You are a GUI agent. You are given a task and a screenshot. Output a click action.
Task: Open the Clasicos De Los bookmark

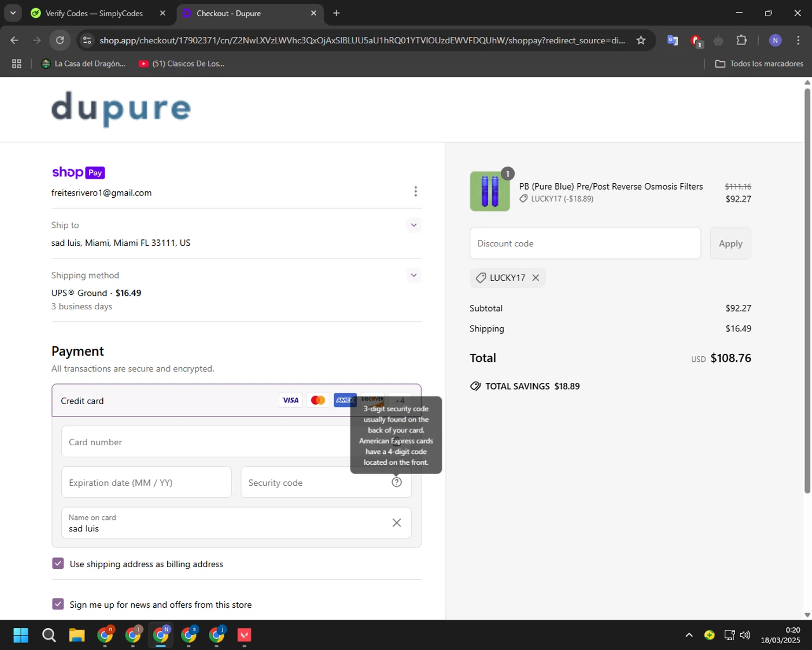coord(181,63)
